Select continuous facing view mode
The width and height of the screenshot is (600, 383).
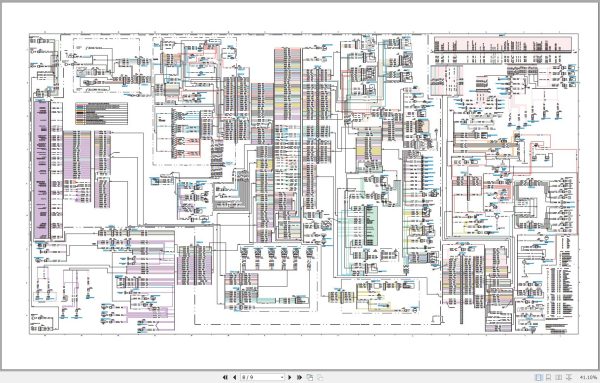569,377
